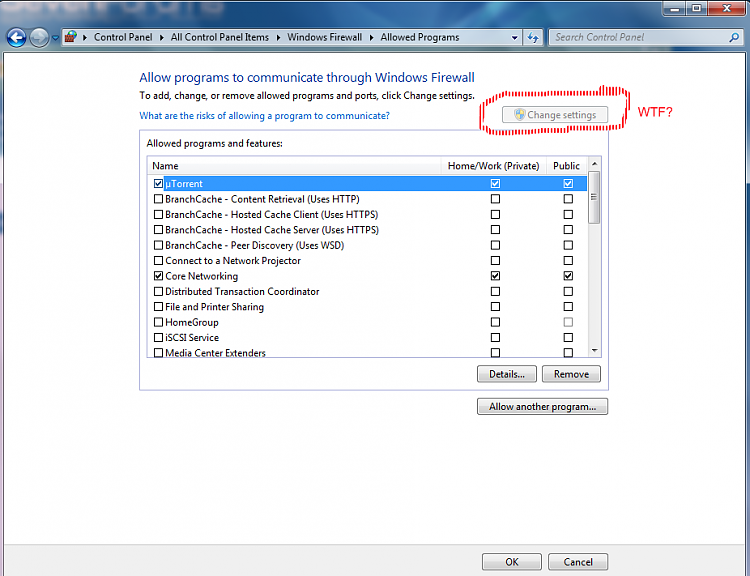Expand arrow before Control Panel breadcrumb
The image size is (750, 576).
tap(85, 37)
